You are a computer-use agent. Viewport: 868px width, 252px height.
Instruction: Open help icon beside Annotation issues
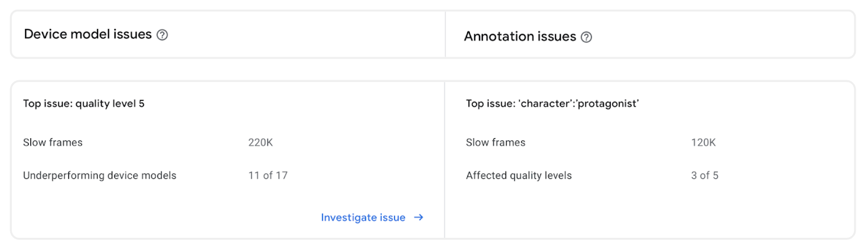coord(586,37)
